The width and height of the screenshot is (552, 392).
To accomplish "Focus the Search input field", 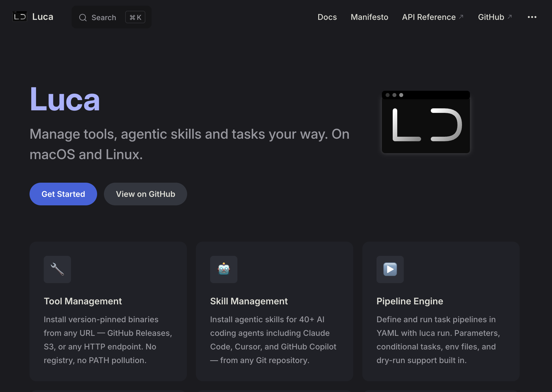I will 112,17.
